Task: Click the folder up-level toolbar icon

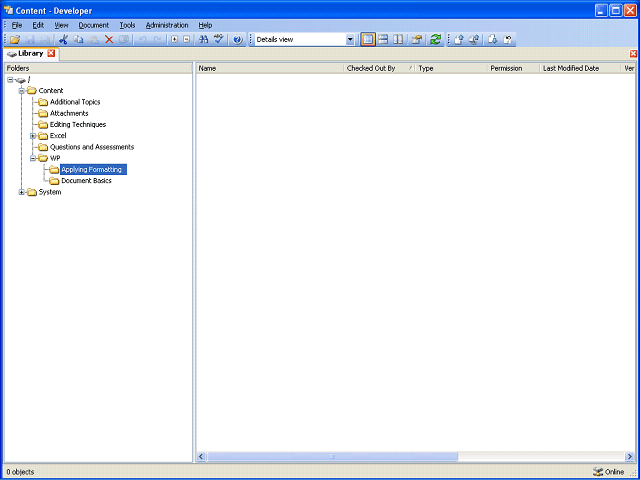Action: (x=416, y=40)
